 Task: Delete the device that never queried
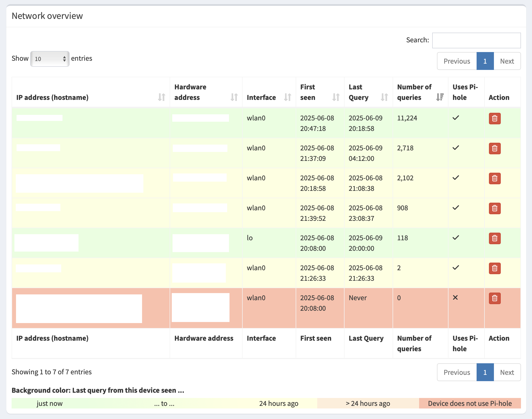(x=494, y=298)
